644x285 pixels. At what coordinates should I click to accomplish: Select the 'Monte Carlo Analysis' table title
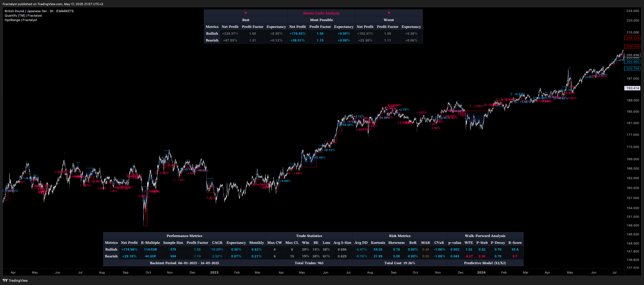click(321, 13)
